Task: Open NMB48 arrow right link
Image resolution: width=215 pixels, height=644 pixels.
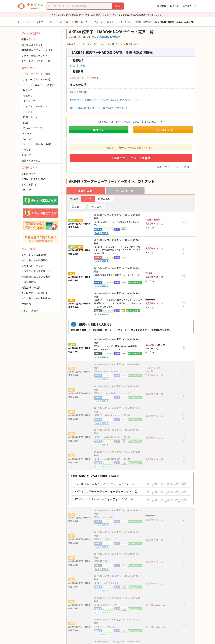Action: coord(168,484)
